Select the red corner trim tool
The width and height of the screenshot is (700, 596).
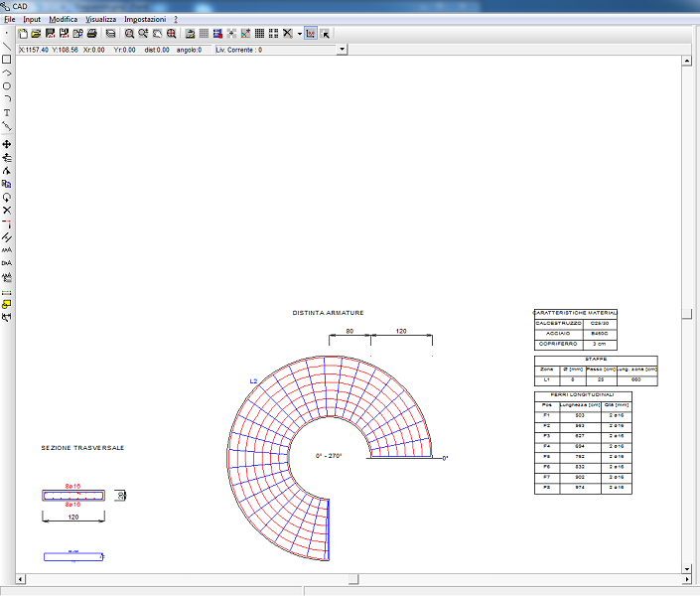click(7, 223)
